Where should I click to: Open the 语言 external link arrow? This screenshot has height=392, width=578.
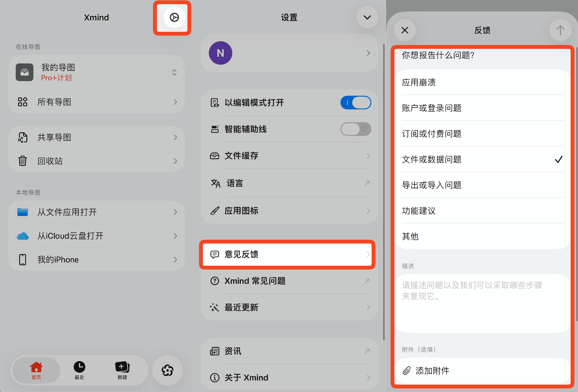click(367, 183)
